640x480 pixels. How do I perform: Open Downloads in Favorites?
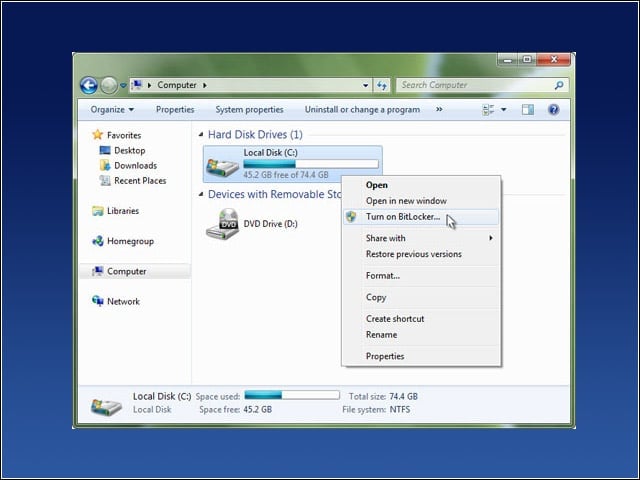pos(136,165)
